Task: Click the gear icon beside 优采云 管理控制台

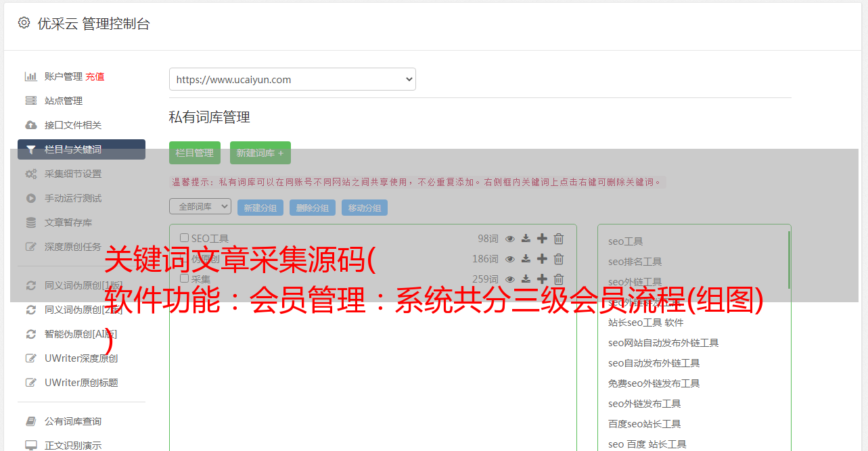Action: pyautogui.click(x=24, y=23)
